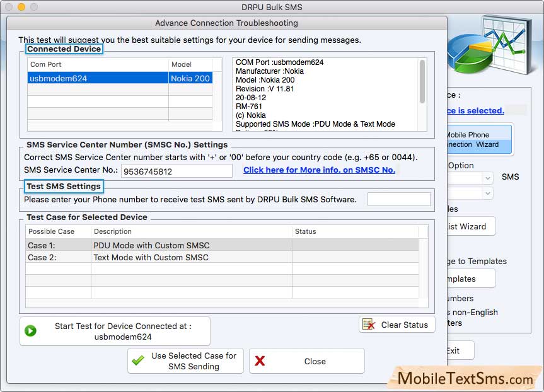544x392 pixels.
Task: Click red X icon on Close button
Action: [260, 361]
